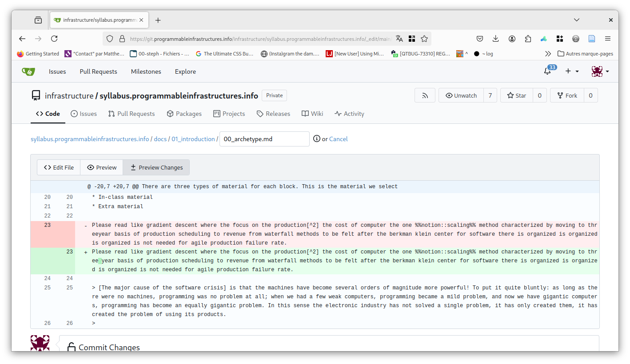The height and width of the screenshot is (364, 630).
Task: Open the Wiki repository tab
Action: coord(312,114)
